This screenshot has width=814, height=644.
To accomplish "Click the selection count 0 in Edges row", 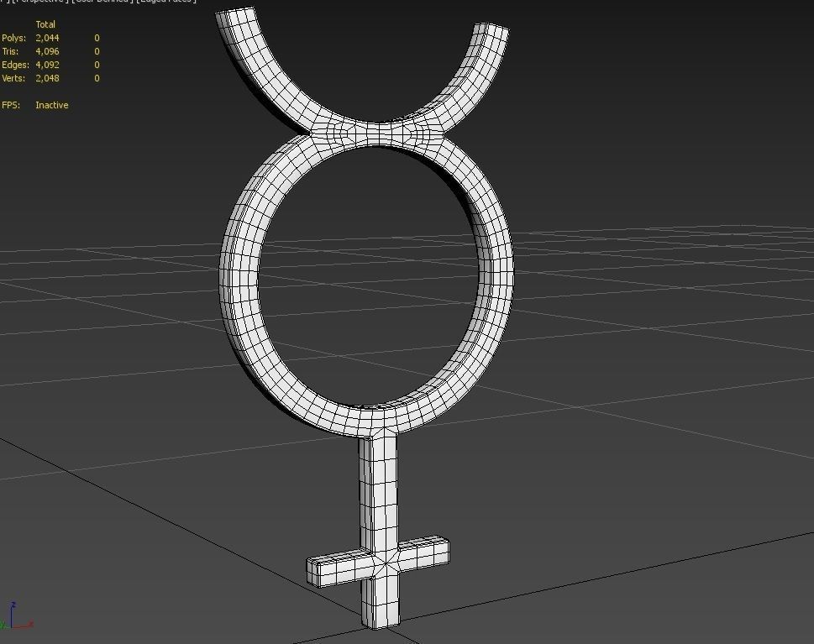I will (x=97, y=65).
